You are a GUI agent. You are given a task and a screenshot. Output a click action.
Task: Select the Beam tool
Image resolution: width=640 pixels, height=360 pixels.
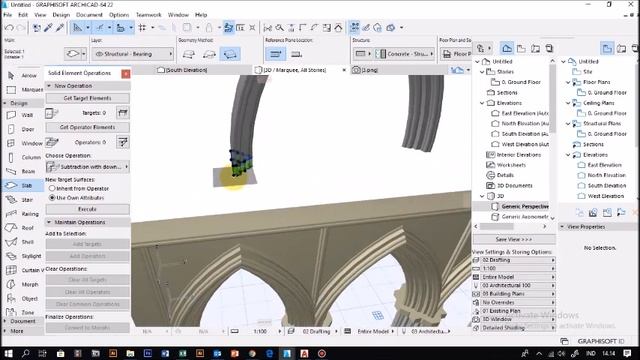pyautogui.click(x=24, y=171)
